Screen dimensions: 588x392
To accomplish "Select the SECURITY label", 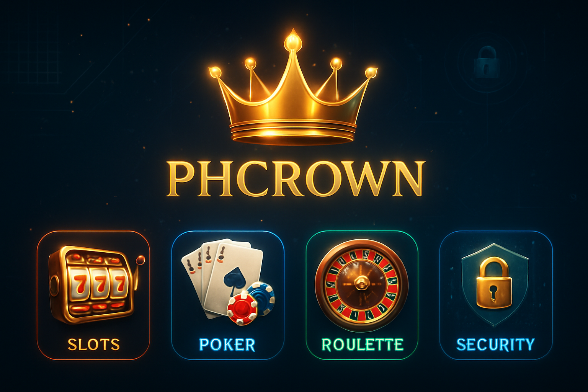I will [495, 345].
